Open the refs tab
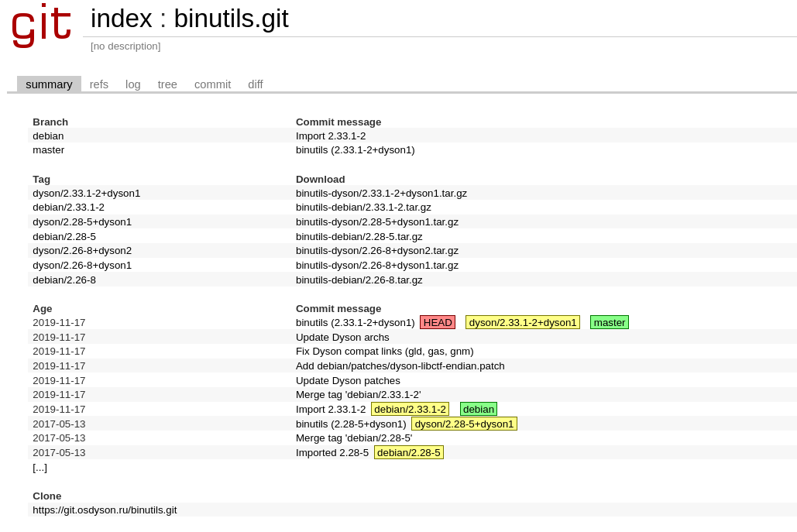797x532 pixels. [98, 84]
